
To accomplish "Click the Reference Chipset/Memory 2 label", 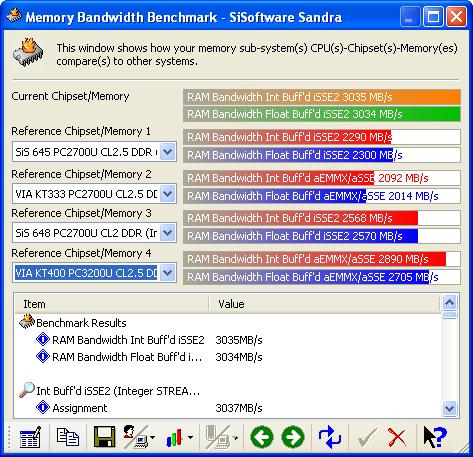I will click(x=81, y=174).
